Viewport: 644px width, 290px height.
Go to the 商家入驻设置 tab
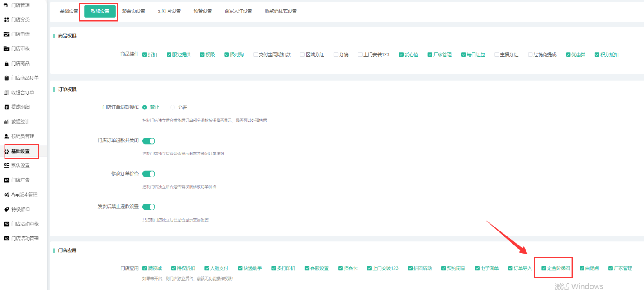(238, 11)
